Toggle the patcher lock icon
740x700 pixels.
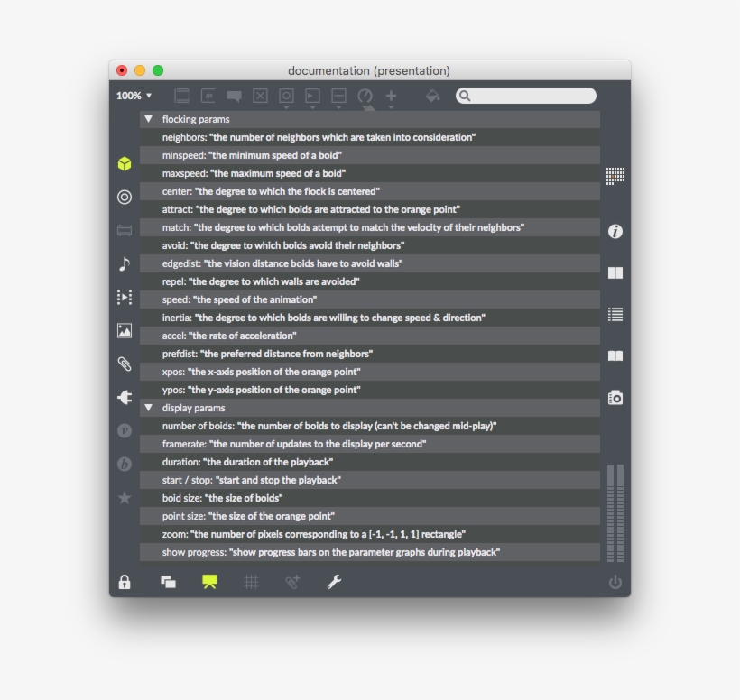tap(125, 582)
